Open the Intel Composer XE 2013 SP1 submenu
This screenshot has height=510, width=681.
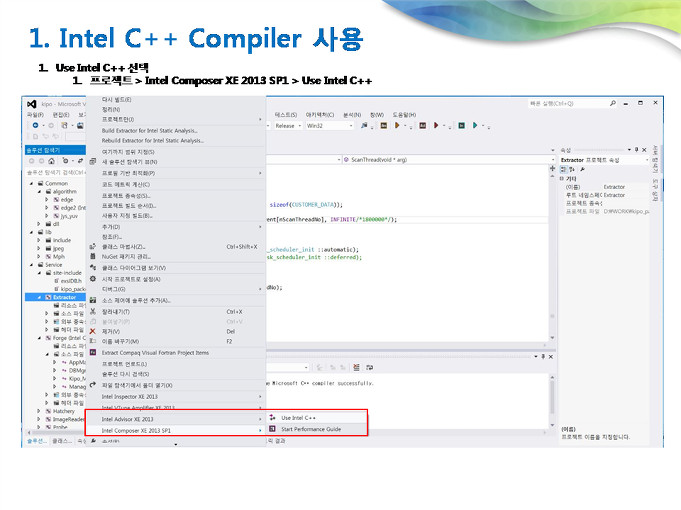tap(175, 431)
